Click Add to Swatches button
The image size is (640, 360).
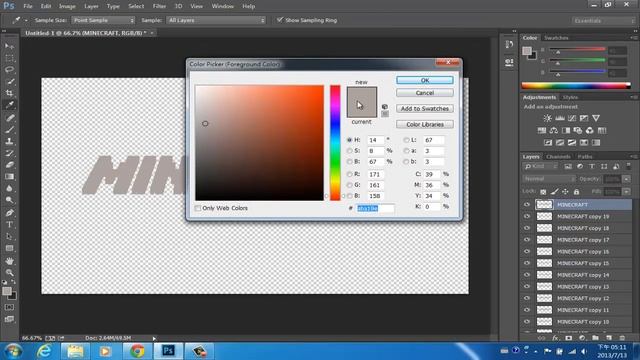click(x=424, y=109)
